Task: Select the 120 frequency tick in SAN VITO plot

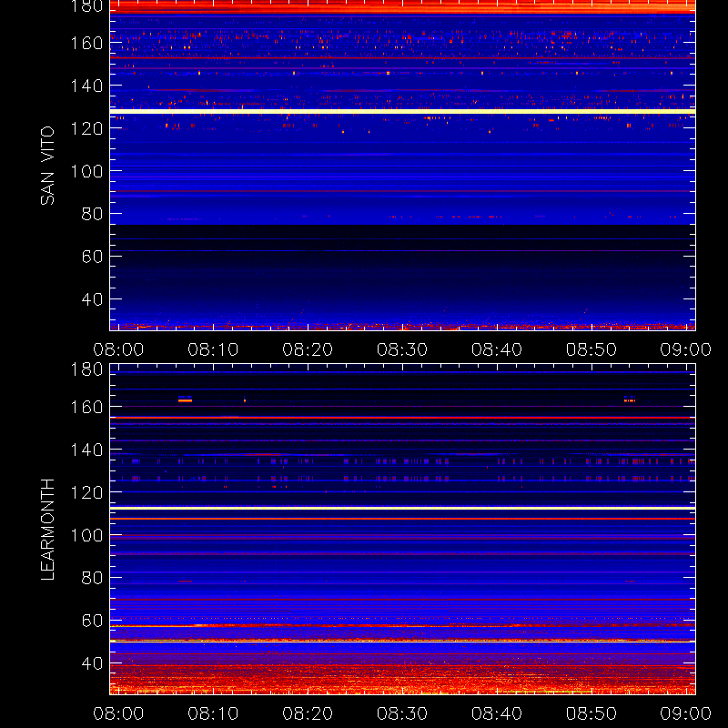Action: coord(86,128)
